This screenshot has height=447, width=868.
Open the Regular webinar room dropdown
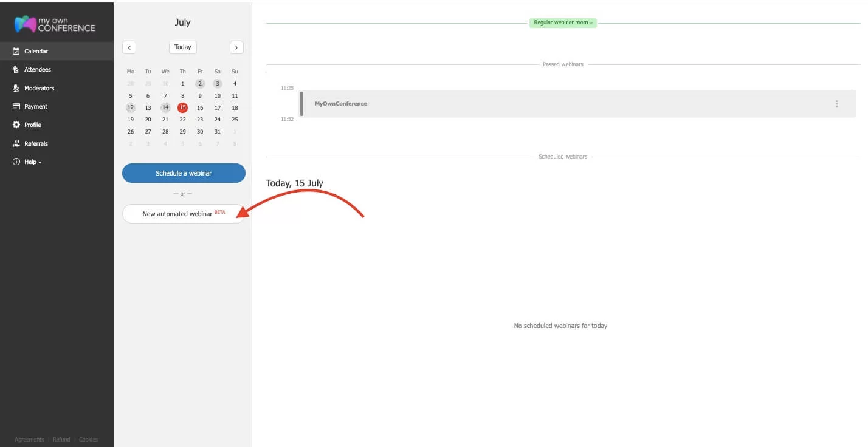click(x=562, y=22)
